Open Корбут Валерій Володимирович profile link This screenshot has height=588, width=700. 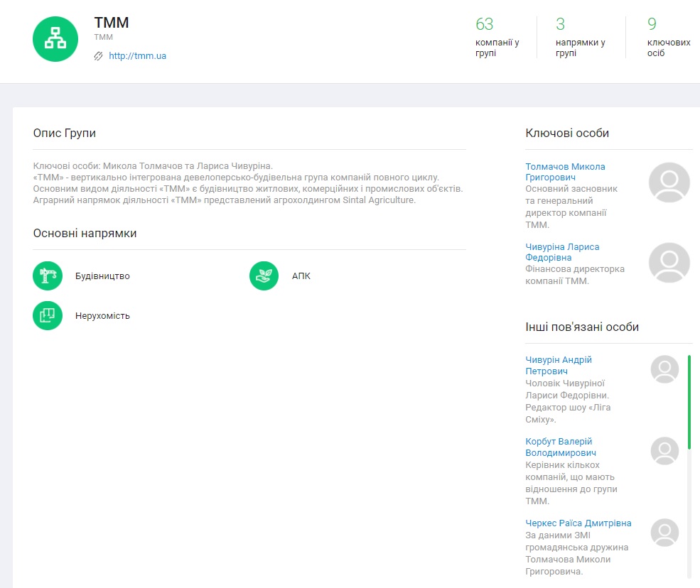pyautogui.click(x=560, y=447)
